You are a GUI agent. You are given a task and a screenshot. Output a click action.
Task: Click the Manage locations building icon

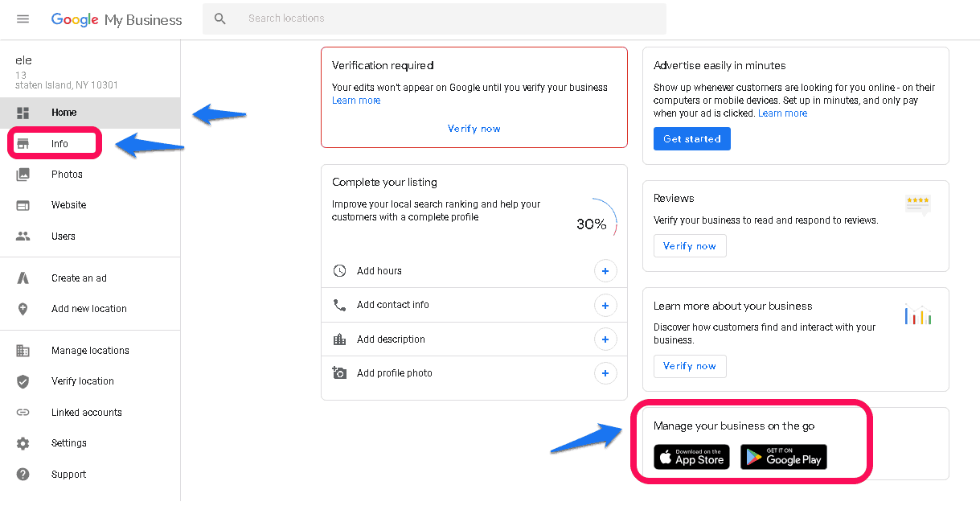pyautogui.click(x=23, y=351)
